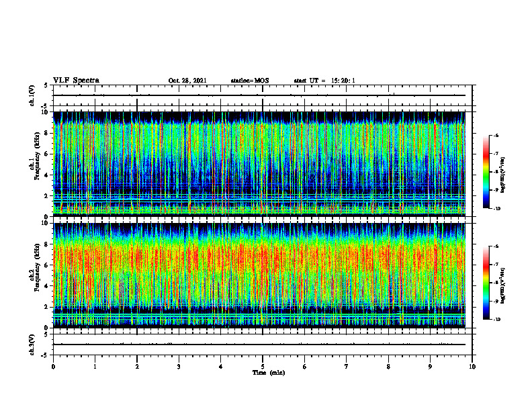Select time axis tick label "2"
532x411 pixels.
coord(137,367)
